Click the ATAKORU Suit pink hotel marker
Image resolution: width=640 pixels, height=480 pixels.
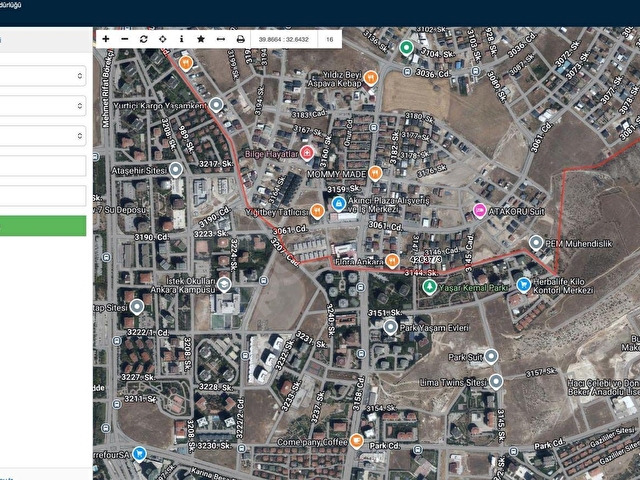480,211
